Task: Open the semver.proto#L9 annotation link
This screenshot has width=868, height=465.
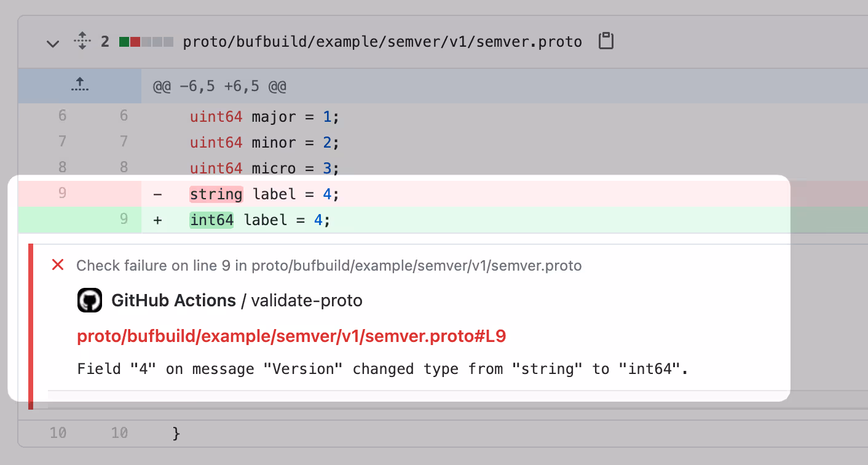Action: (x=291, y=336)
